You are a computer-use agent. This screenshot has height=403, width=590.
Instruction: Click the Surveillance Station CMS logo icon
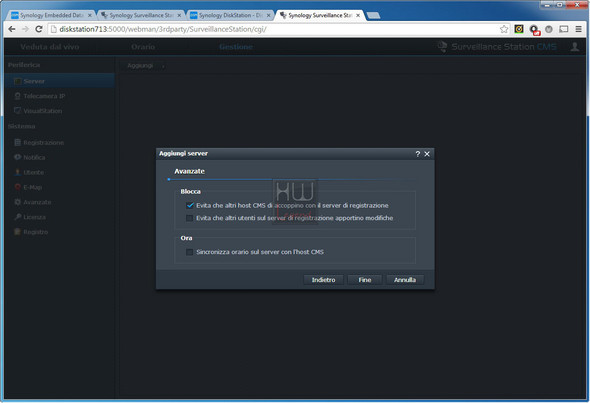442,47
